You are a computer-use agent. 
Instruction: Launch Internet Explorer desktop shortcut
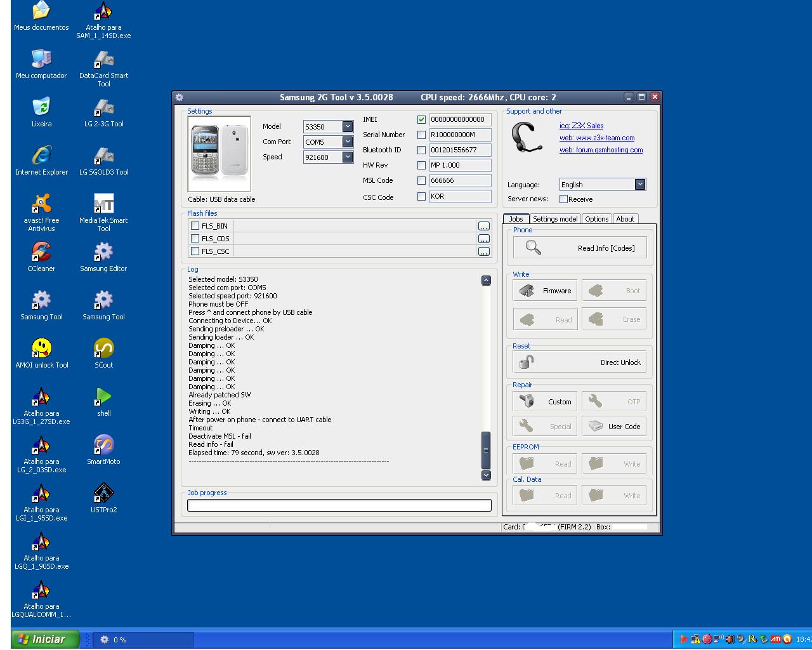tap(41, 160)
